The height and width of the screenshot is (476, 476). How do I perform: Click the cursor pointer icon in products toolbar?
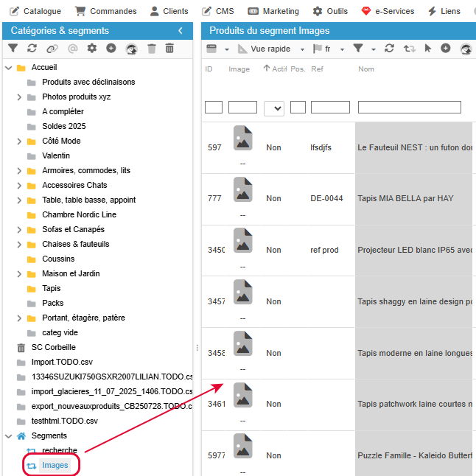click(x=427, y=49)
